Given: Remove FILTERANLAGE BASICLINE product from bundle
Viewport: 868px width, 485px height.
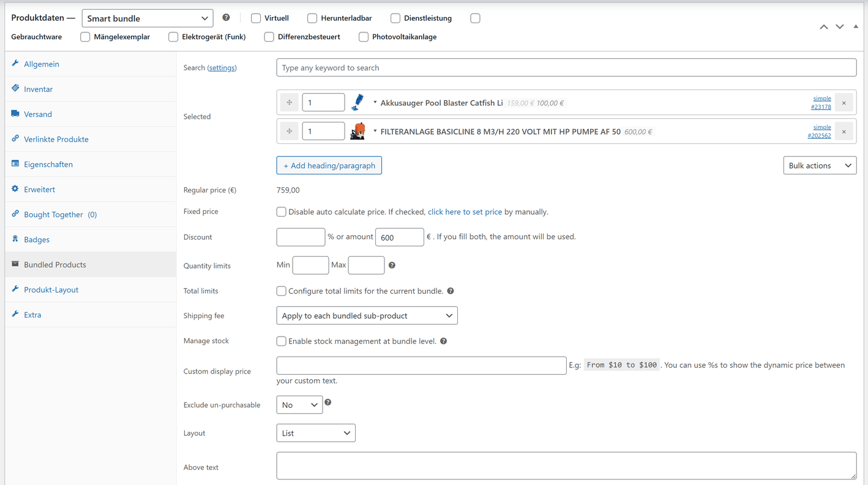Looking at the screenshot, I should coord(844,131).
